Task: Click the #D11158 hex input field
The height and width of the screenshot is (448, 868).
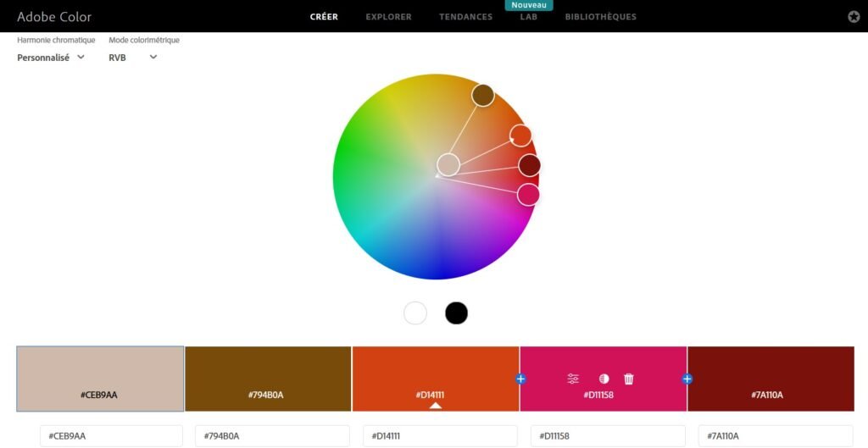Action: coord(608,436)
